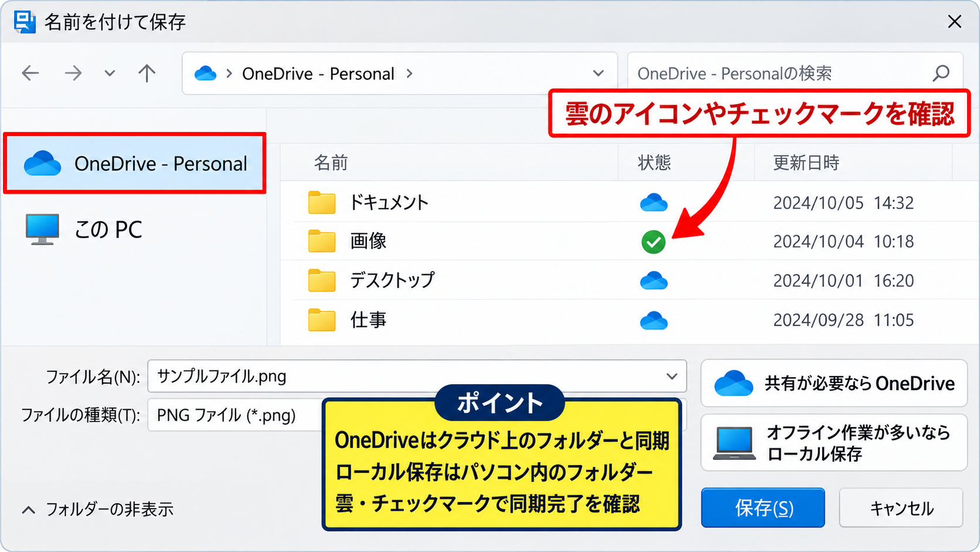Click the chevron after OneDrive - Personal path
Viewport: 980px width, 552px height.
(x=410, y=73)
